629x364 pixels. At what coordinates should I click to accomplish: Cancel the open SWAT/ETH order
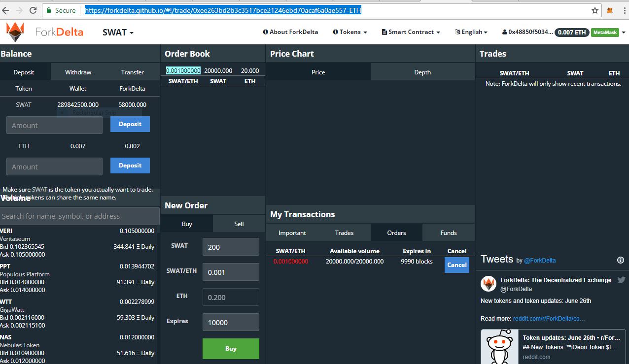457,265
